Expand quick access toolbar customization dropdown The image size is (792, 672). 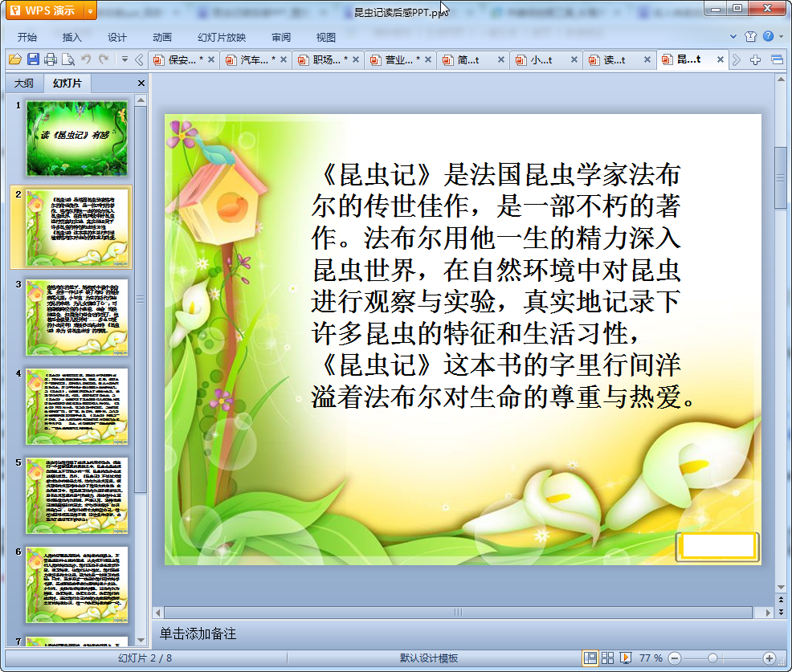(125, 59)
